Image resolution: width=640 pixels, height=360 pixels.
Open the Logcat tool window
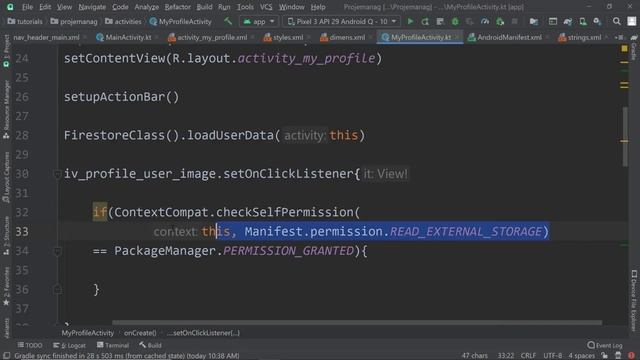[69, 345]
